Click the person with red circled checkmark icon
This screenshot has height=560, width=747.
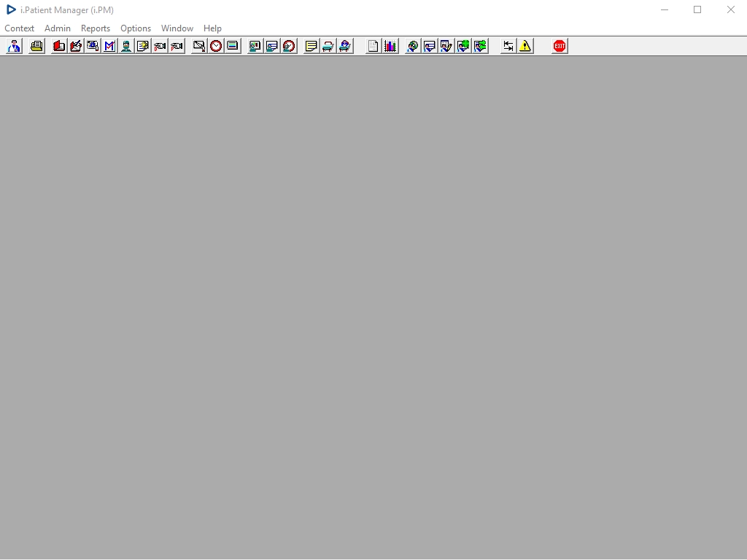click(289, 46)
